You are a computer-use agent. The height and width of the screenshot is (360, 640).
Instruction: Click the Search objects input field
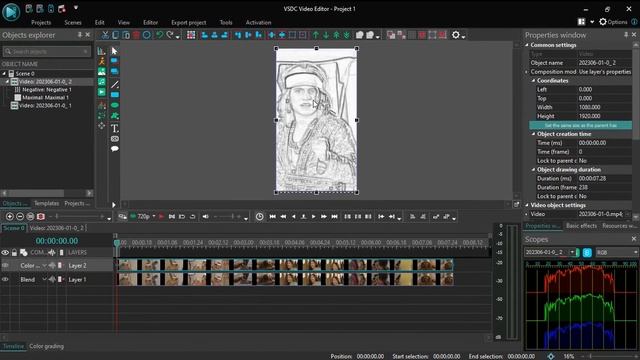click(46, 51)
